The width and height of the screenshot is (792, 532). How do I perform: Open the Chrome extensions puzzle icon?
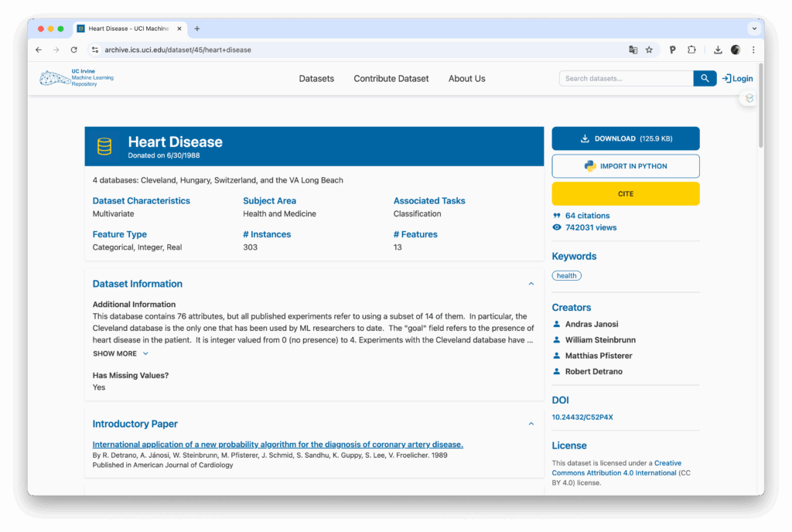(691, 49)
